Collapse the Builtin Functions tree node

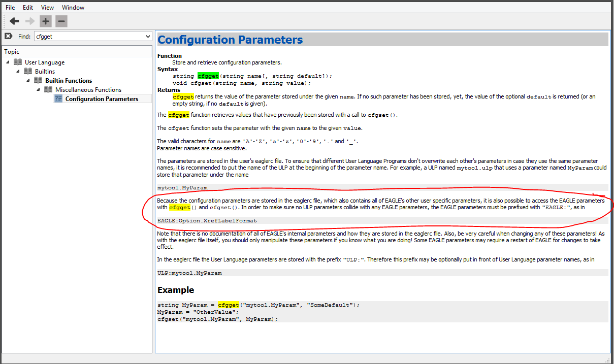[x=28, y=80]
